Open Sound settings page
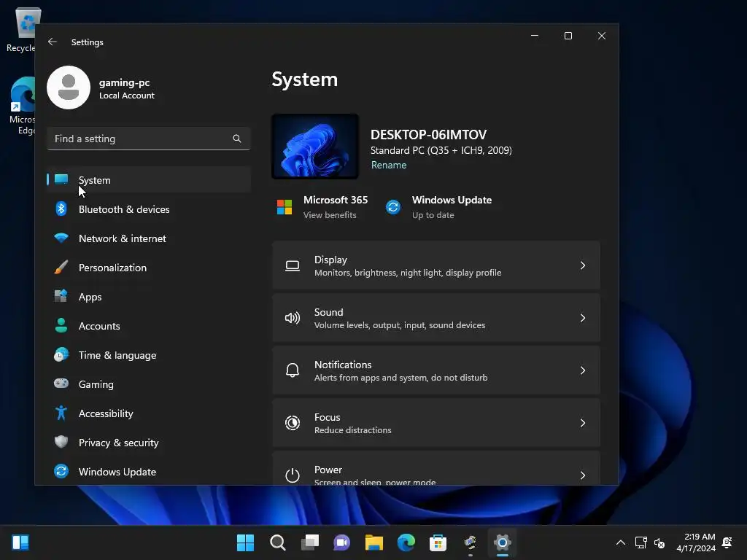The height and width of the screenshot is (560, 747). [436, 318]
